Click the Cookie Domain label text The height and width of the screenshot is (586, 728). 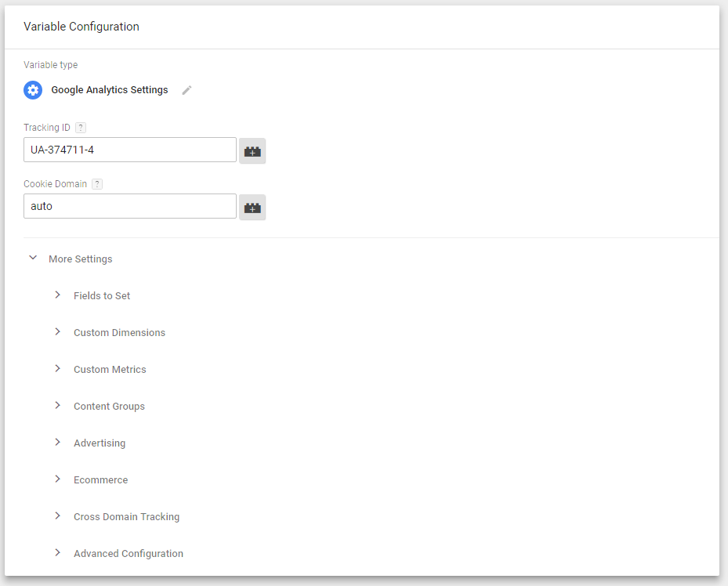point(56,184)
